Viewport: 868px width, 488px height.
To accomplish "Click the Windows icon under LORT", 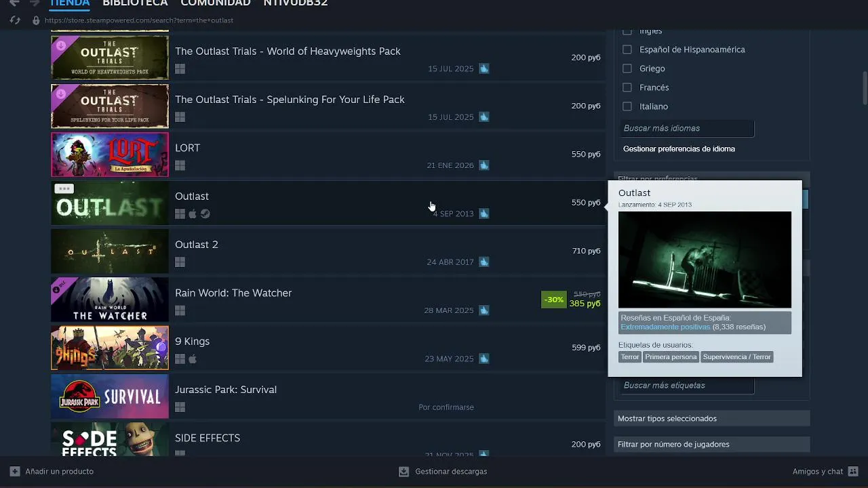I will click(x=180, y=165).
